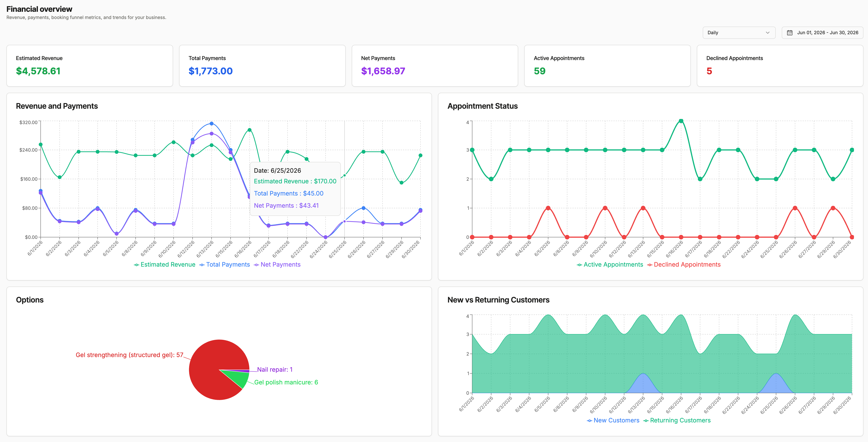Viewport: 868px width, 442px height.
Task: Click the Nail repair pie label
Action: [275, 370]
